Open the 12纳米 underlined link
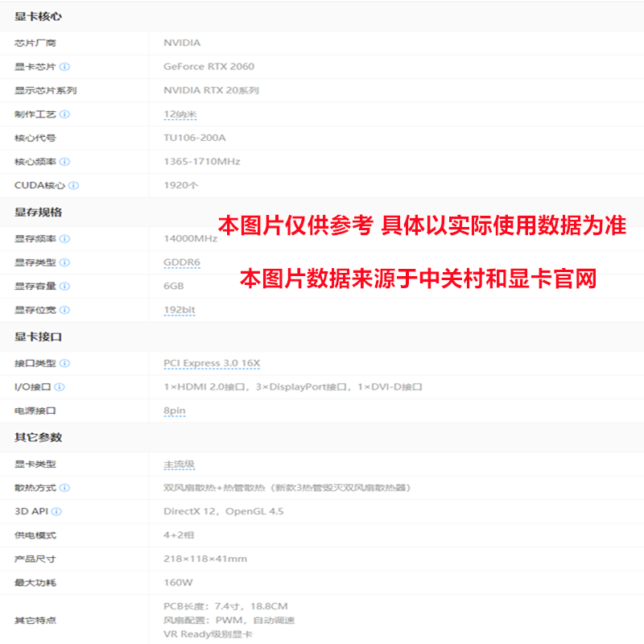This screenshot has height=644, width=644. (180, 114)
